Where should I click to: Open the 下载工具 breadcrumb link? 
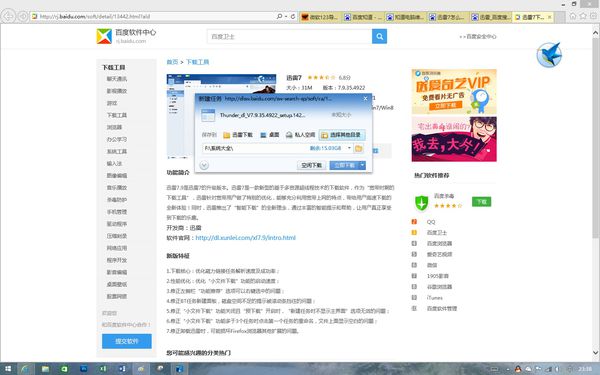pos(197,62)
